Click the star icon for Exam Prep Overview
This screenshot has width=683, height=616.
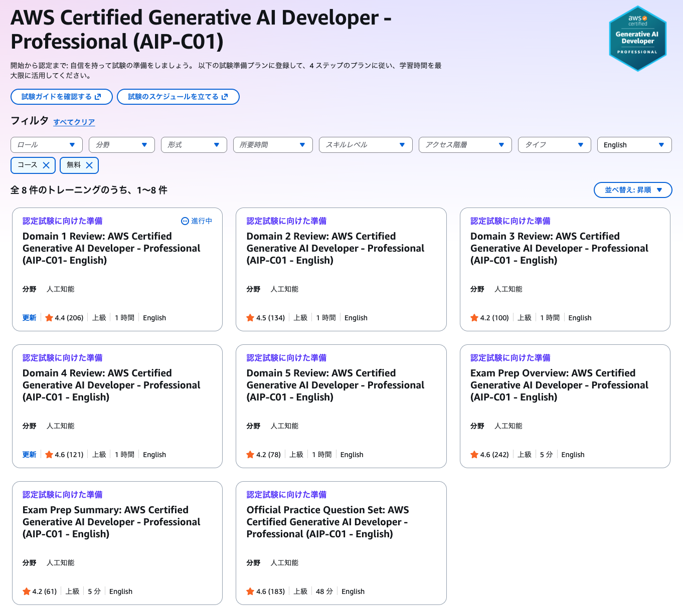point(474,455)
